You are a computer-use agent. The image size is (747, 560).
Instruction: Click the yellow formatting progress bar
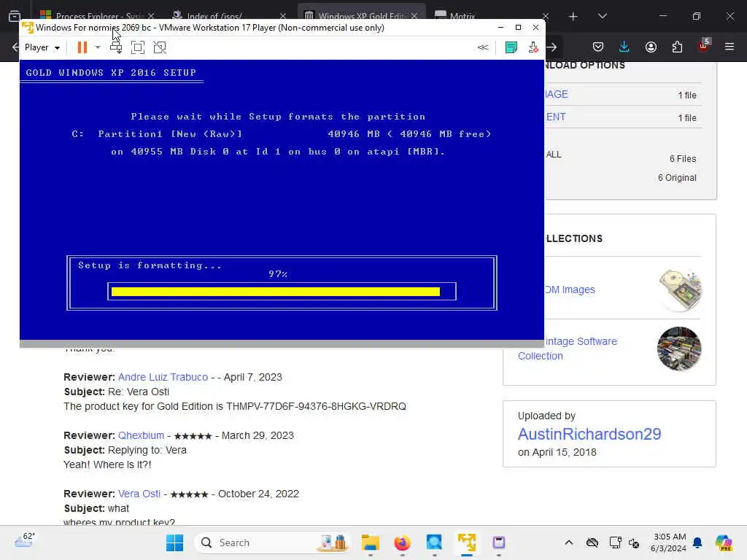click(275, 292)
